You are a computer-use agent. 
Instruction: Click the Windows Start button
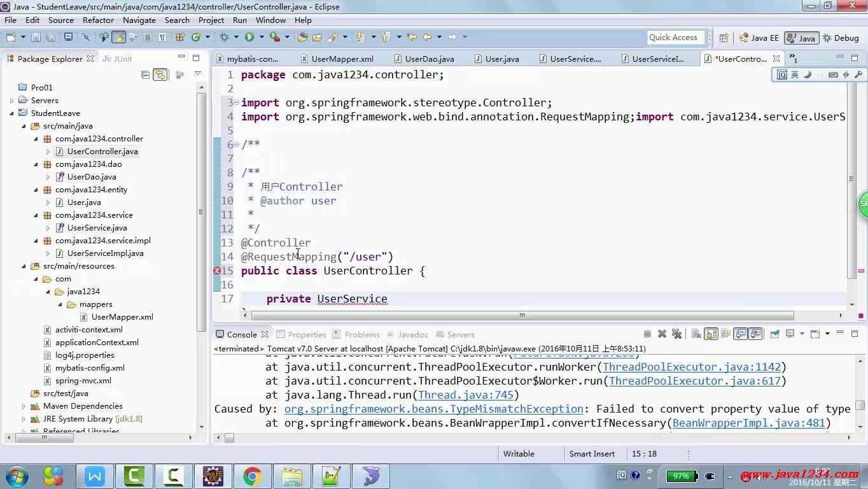(x=17, y=476)
